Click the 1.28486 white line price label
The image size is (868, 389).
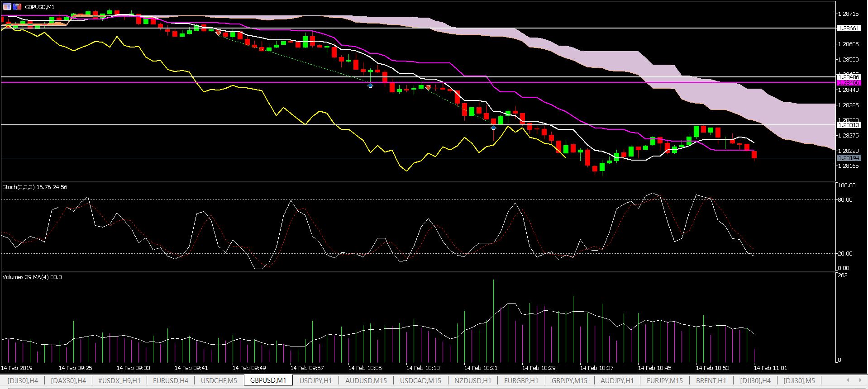pyautogui.click(x=849, y=77)
